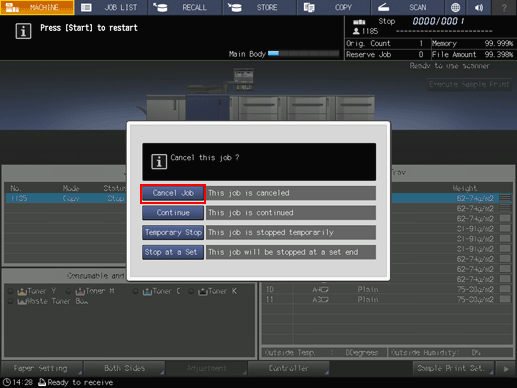The height and width of the screenshot is (388, 517).
Task: Open the help question mark icon
Action: tap(504, 7)
